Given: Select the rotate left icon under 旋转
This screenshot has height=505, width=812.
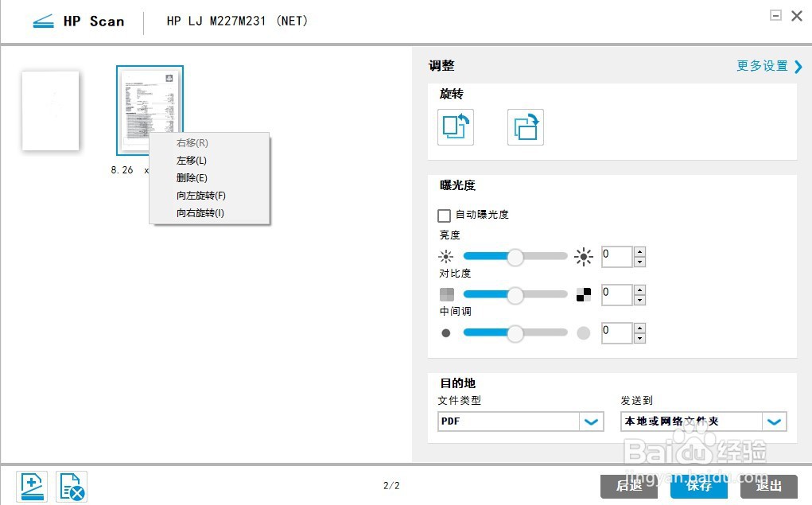Looking at the screenshot, I should click(x=455, y=126).
